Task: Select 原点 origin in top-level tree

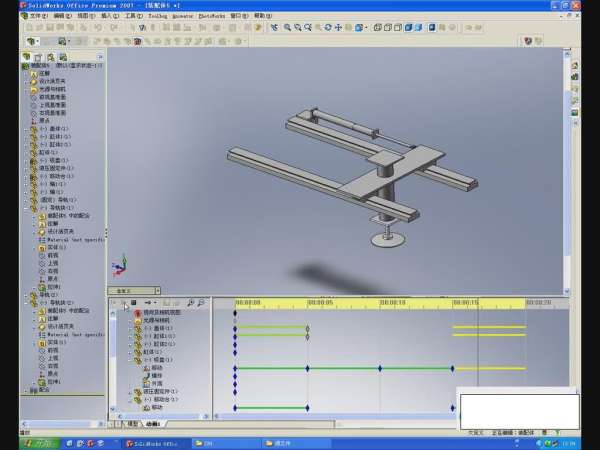Action: (x=44, y=121)
